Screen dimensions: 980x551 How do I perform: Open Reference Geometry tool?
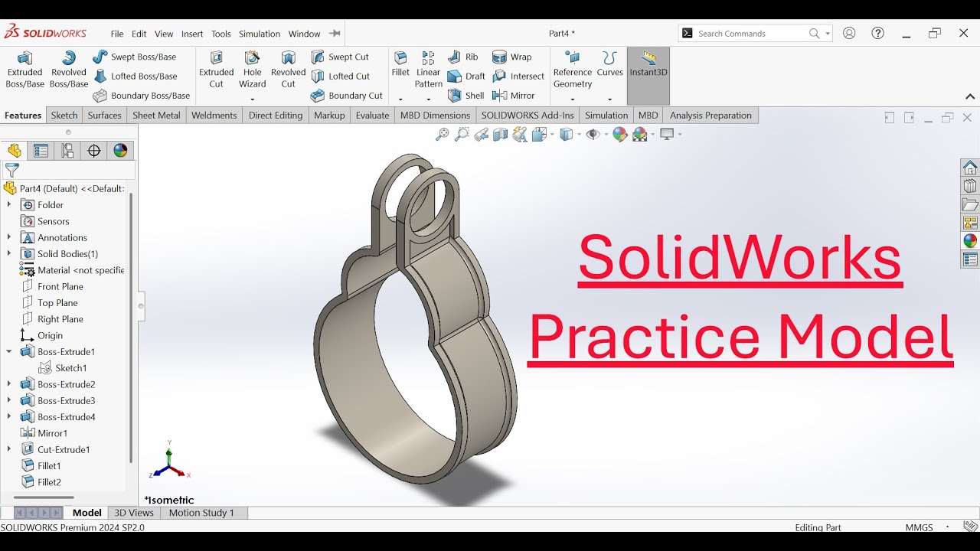tap(573, 70)
